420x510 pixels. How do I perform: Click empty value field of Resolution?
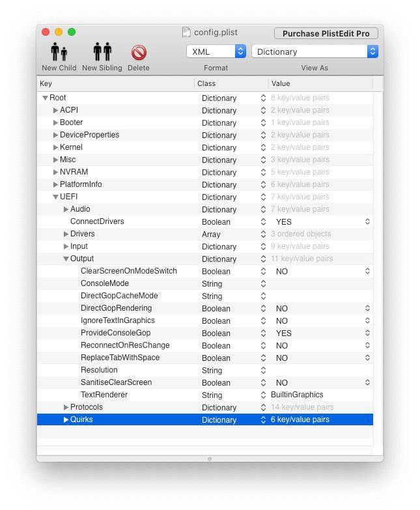click(x=321, y=370)
